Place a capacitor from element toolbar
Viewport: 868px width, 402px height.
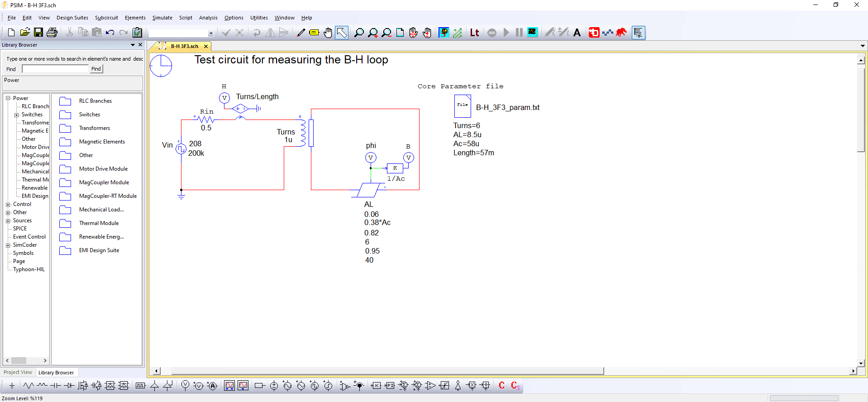(x=56, y=386)
